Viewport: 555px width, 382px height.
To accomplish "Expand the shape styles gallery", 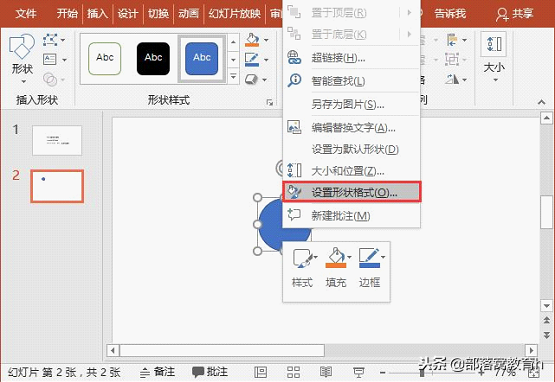I will coord(233,76).
